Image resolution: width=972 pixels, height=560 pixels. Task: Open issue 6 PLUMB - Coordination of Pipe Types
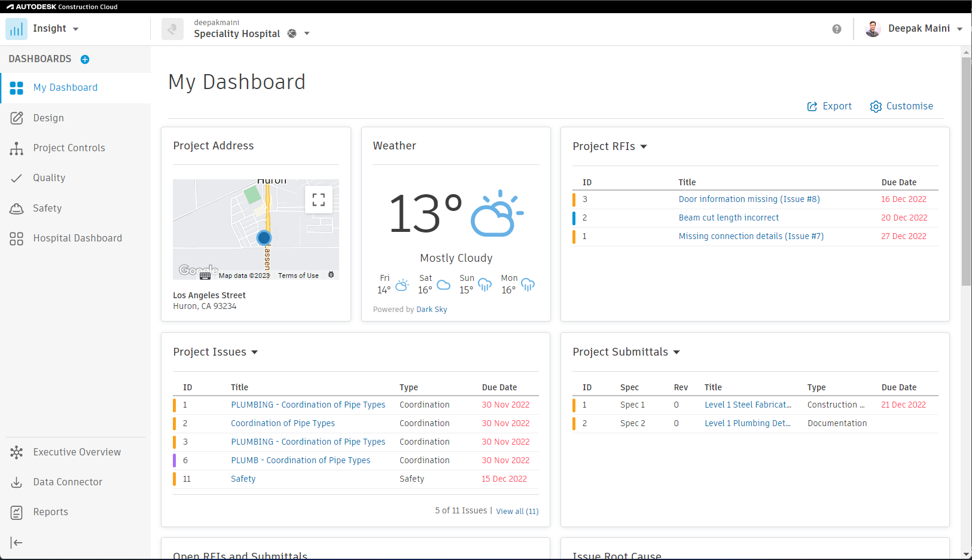(300, 460)
